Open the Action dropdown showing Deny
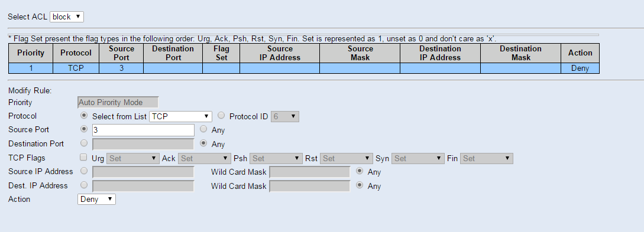Image resolution: width=644 pixels, height=232 pixels. (x=96, y=199)
